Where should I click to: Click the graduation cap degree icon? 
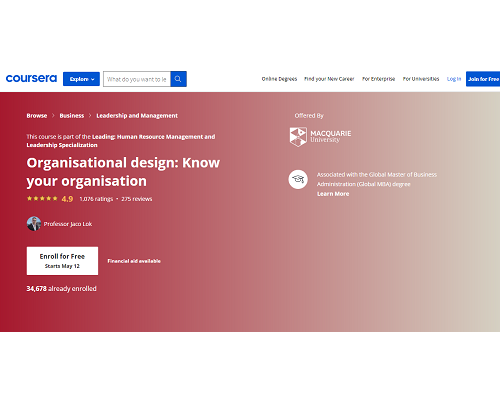(298, 179)
